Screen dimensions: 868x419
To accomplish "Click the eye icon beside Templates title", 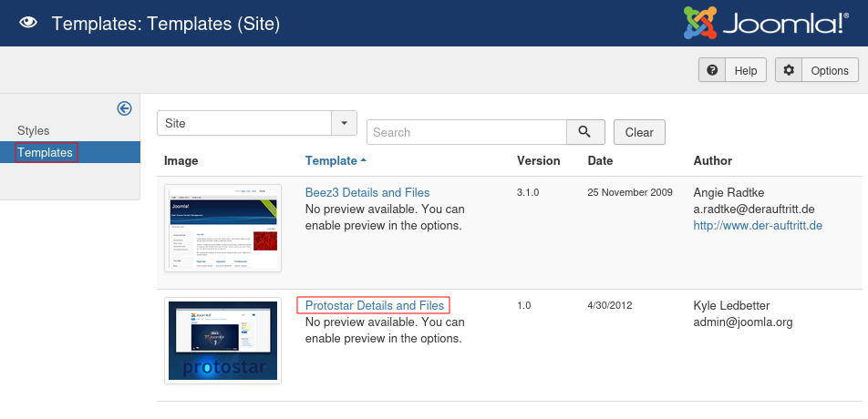I will [28, 23].
